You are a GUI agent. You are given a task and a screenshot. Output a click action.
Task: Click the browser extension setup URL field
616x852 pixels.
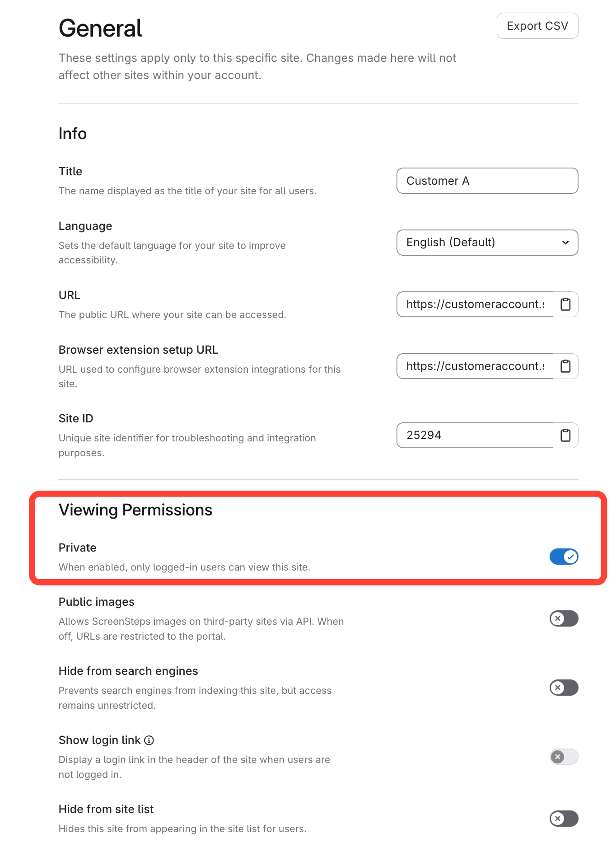pyautogui.click(x=475, y=366)
